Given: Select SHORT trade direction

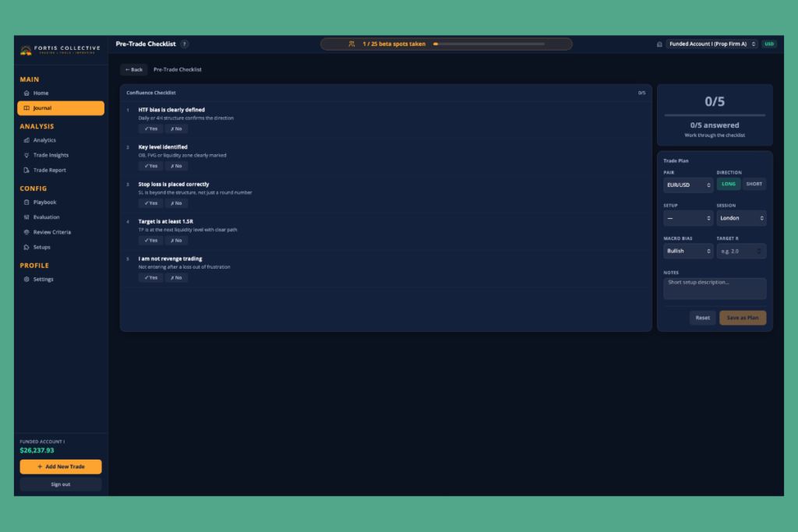Looking at the screenshot, I should pyautogui.click(x=754, y=184).
